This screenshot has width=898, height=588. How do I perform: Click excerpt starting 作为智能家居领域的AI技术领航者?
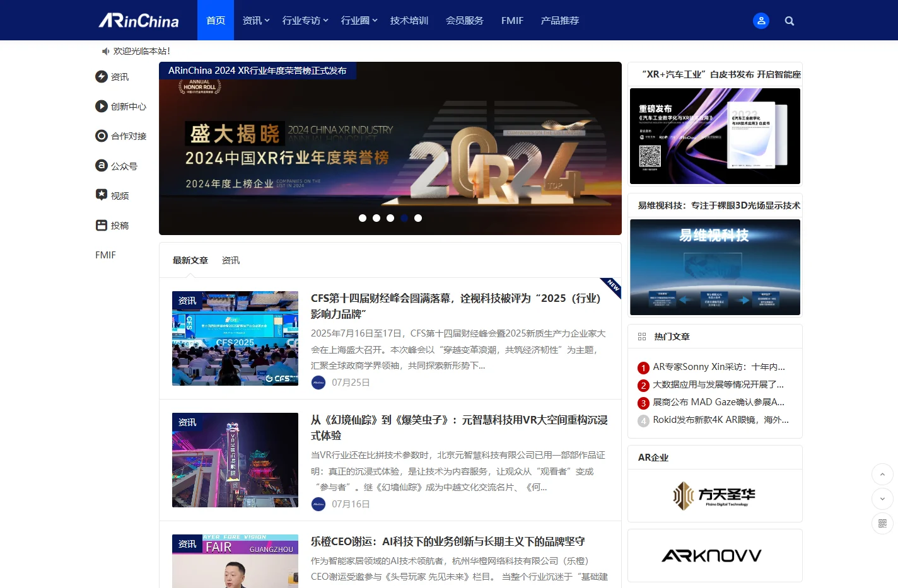point(460,568)
